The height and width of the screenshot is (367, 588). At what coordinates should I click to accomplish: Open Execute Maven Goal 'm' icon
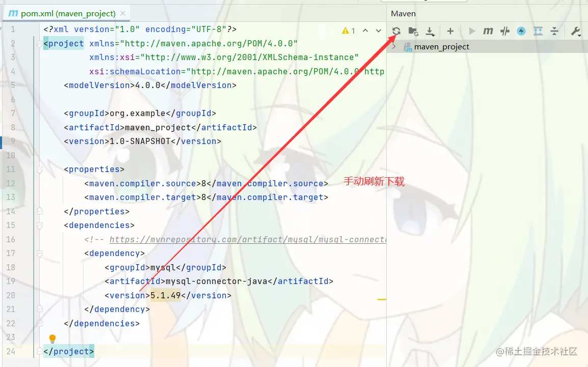[x=488, y=31]
